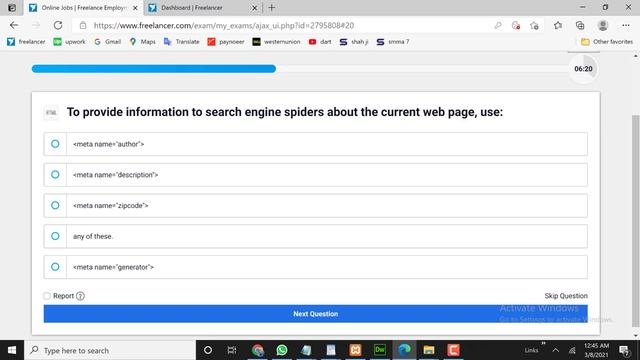Open XAMPP from the taskbar
640x360 pixels.
click(x=356, y=350)
